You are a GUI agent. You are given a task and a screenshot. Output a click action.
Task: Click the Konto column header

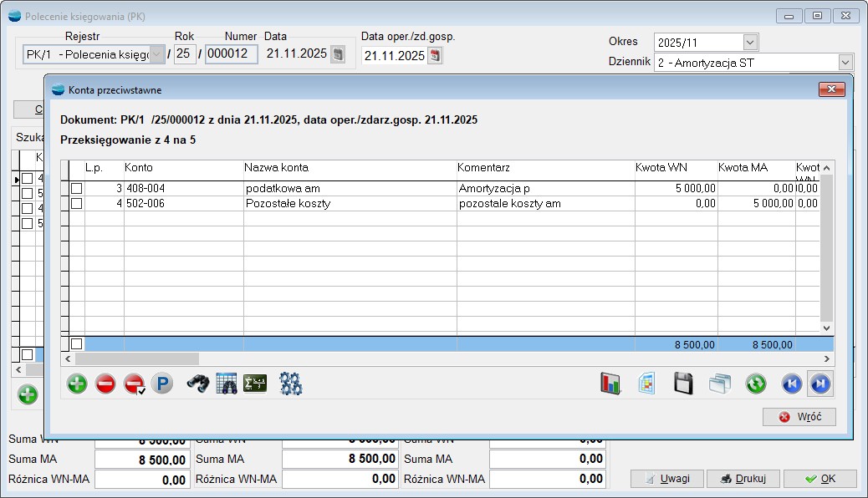click(139, 168)
